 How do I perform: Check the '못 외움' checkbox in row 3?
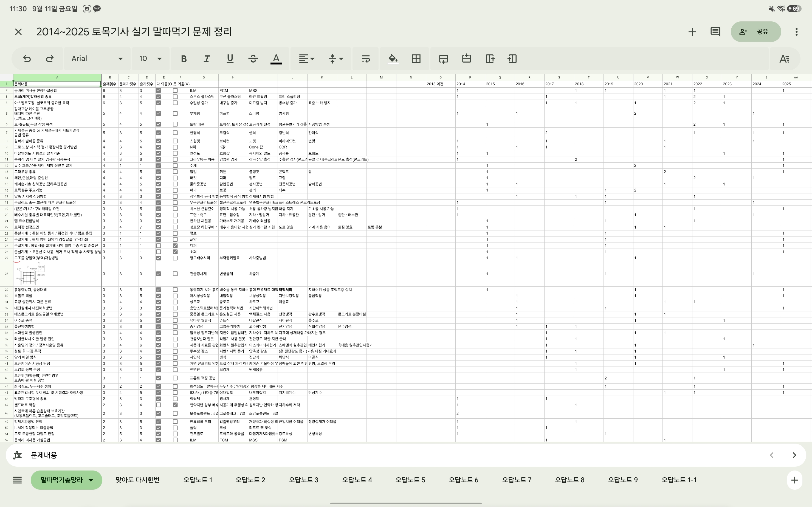click(175, 97)
